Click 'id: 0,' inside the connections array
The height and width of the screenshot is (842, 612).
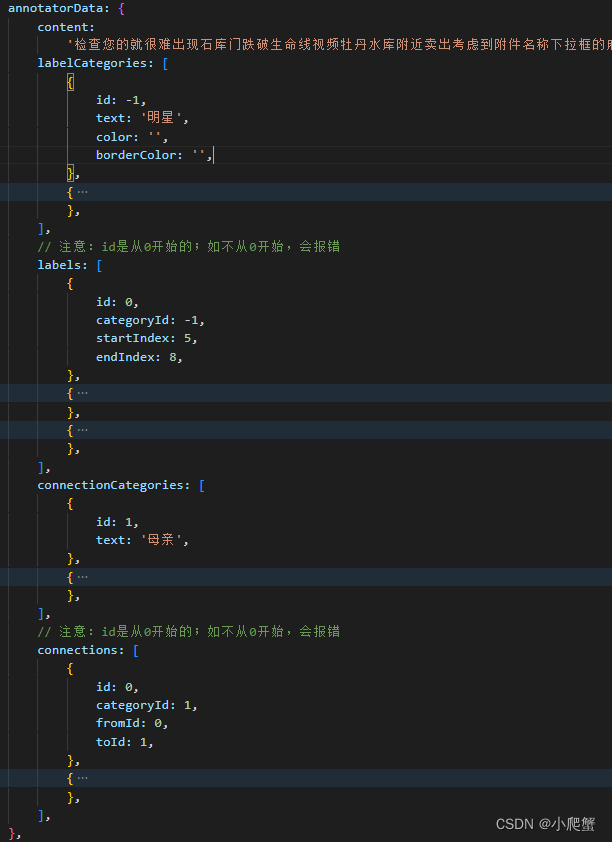tap(118, 687)
